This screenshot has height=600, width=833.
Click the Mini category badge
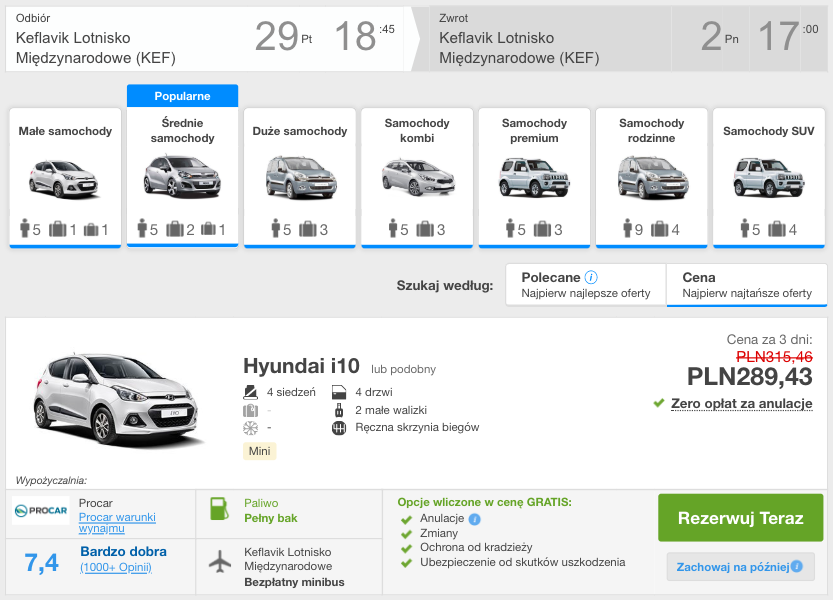click(259, 451)
